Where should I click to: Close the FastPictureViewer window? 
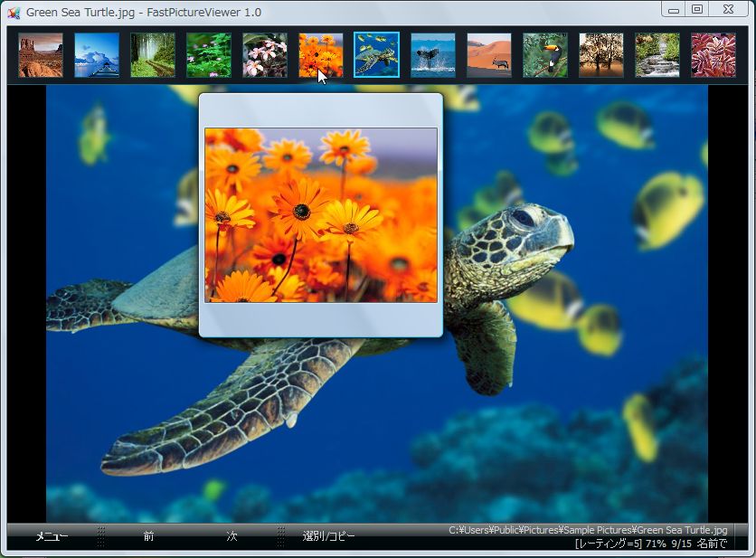click(729, 9)
